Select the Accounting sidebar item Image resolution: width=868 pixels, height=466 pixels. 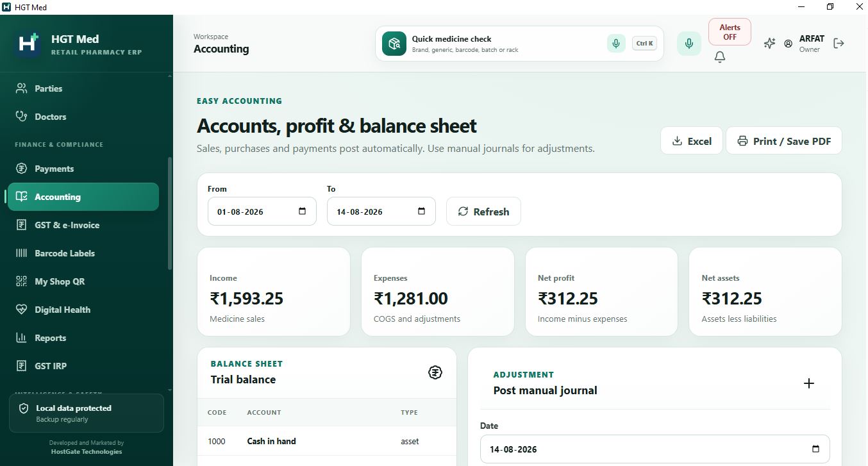pyautogui.click(x=83, y=197)
